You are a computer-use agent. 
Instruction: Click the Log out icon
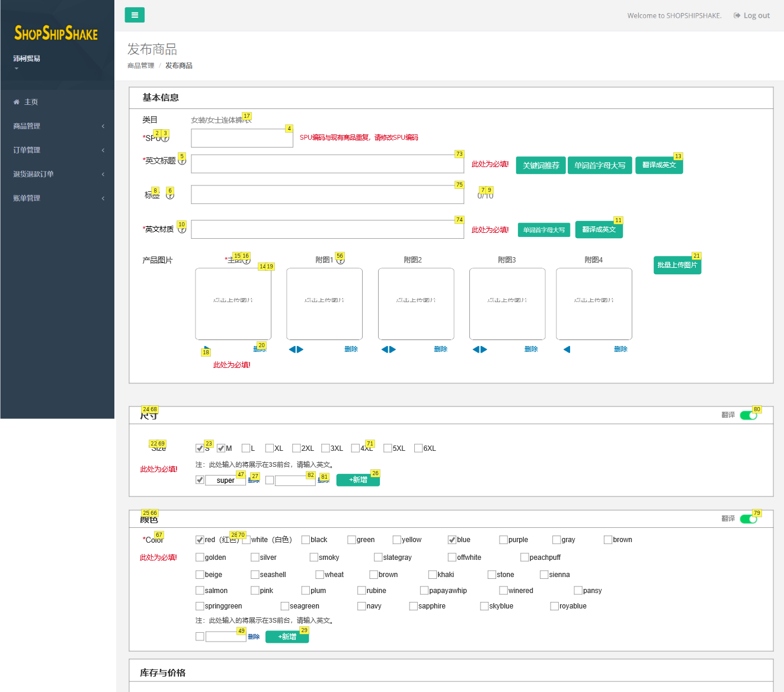coord(737,15)
